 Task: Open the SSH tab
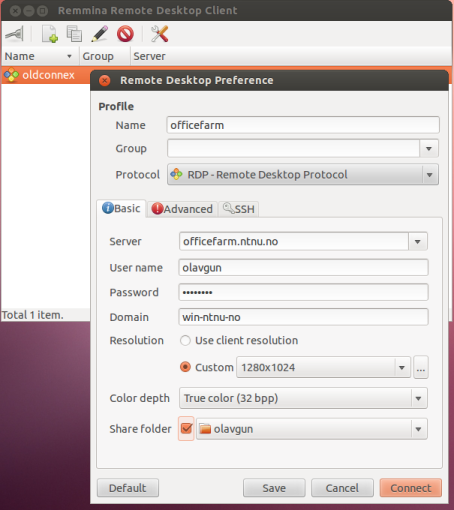coord(239,209)
